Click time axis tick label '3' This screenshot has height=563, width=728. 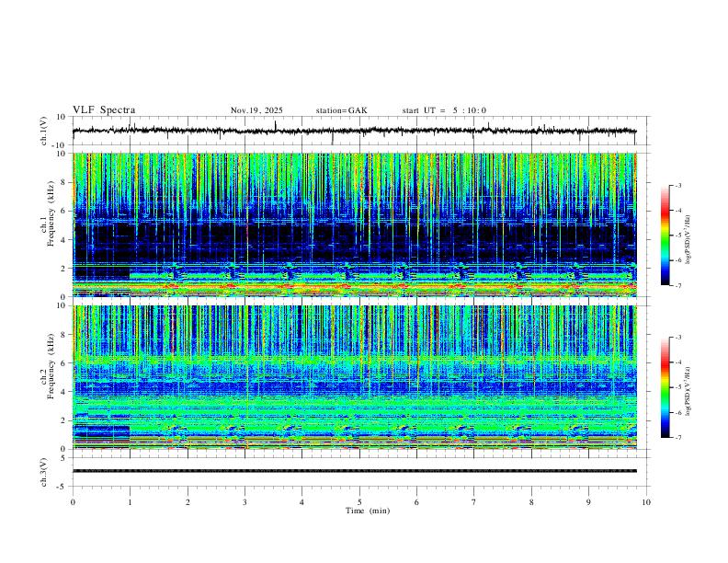[245, 502]
